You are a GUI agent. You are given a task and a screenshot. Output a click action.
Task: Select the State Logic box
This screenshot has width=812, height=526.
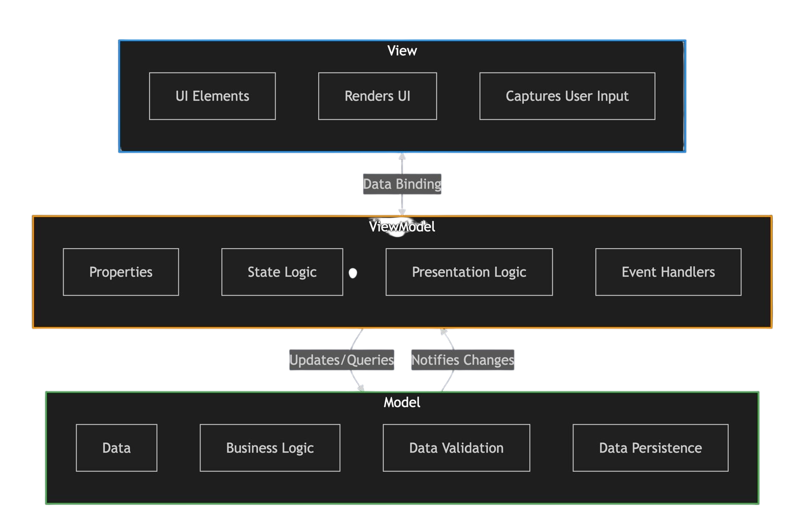click(x=282, y=272)
